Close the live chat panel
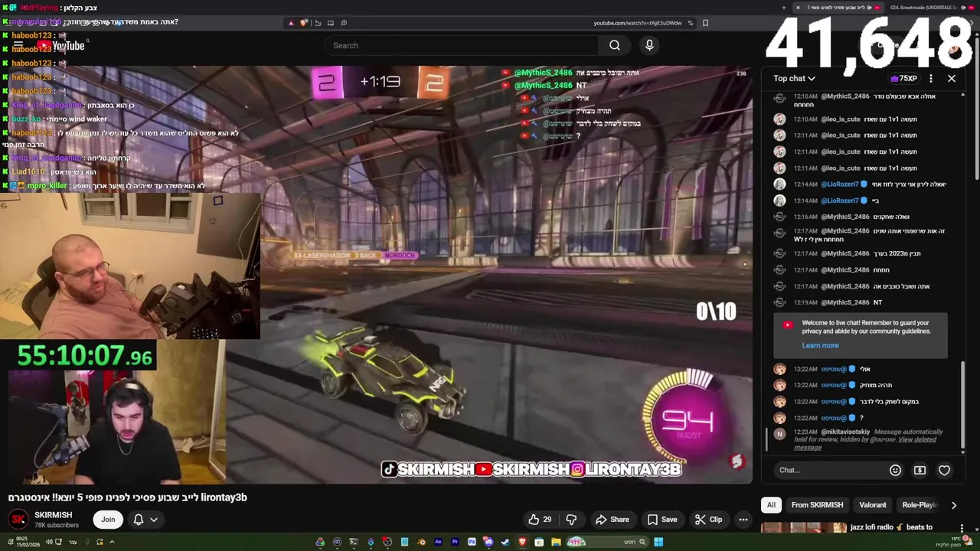This screenshot has width=980, height=551. 952,78
